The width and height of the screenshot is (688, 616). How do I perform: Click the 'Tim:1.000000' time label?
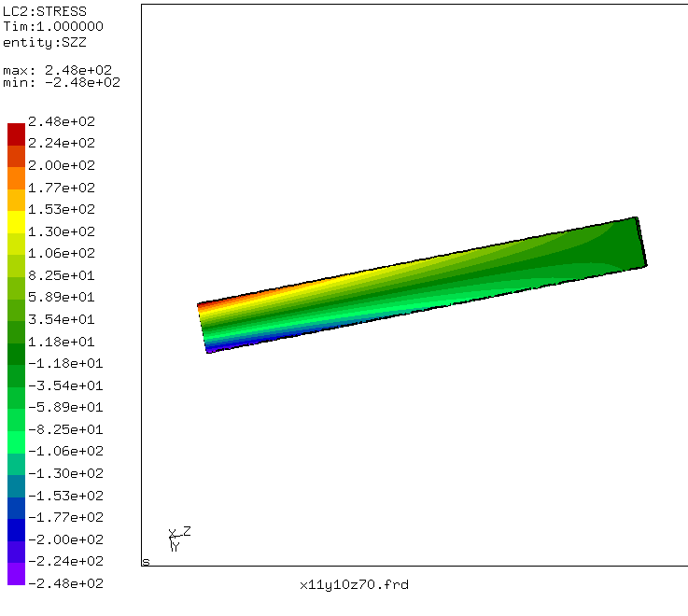53,26
